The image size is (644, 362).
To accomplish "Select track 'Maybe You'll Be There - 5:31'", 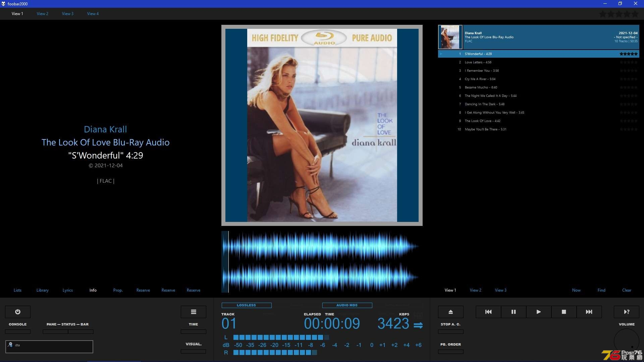I will click(x=538, y=129).
